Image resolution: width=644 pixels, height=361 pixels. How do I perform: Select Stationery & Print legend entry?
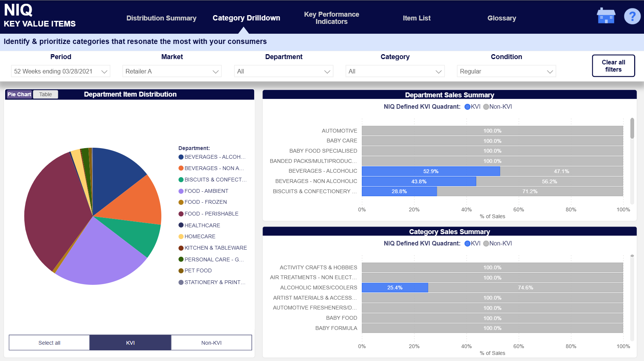point(212,282)
